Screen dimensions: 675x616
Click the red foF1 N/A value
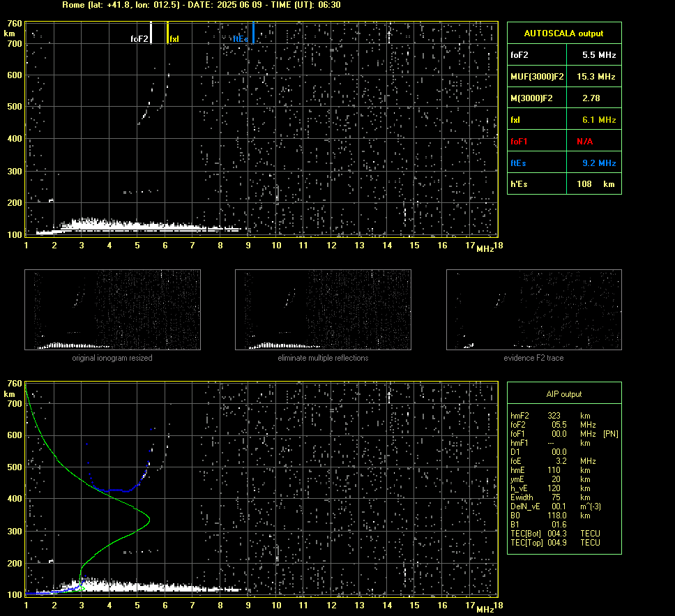pos(584,142)
